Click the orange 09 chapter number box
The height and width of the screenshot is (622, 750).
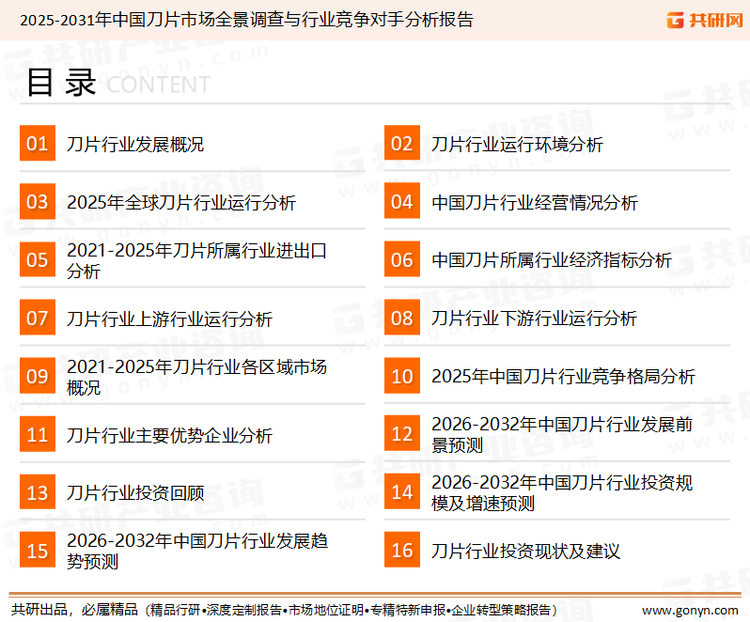[37, 376]
